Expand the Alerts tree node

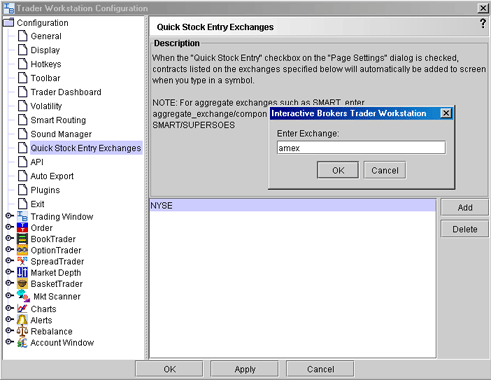[10, 319]
